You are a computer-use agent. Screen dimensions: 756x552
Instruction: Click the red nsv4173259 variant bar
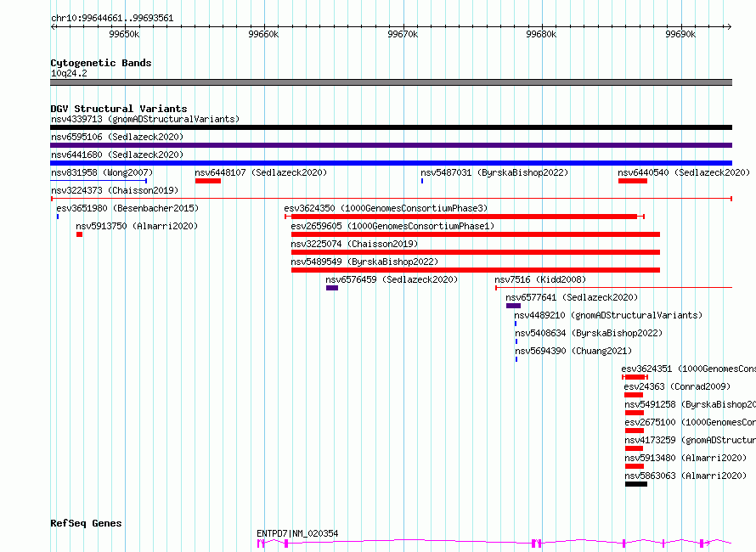634,448
